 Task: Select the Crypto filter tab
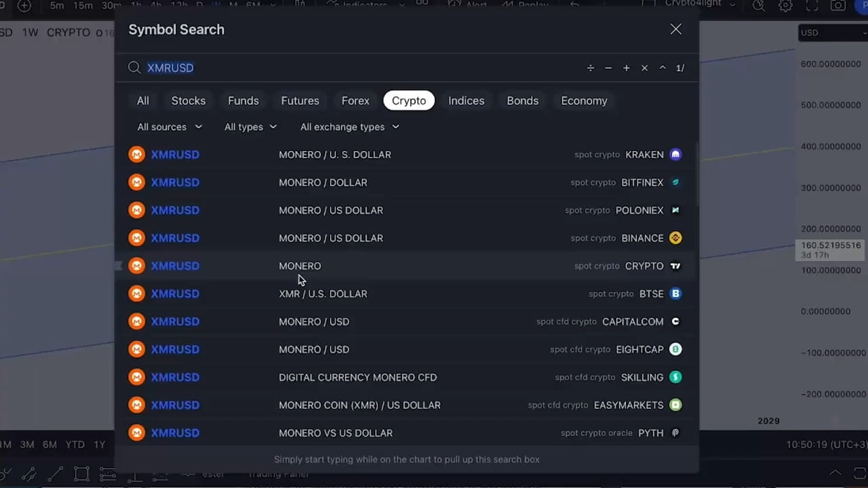tap(409, 100)
